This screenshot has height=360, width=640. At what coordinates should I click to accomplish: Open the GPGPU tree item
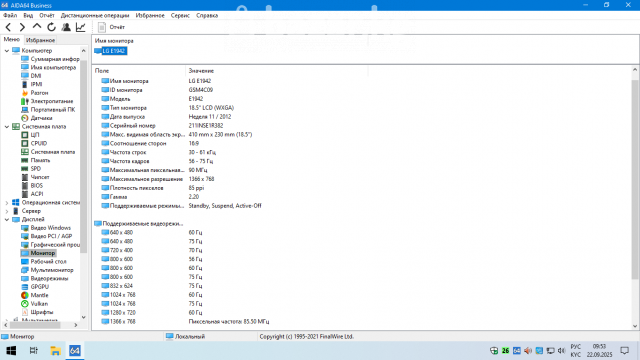pos(35,287)
